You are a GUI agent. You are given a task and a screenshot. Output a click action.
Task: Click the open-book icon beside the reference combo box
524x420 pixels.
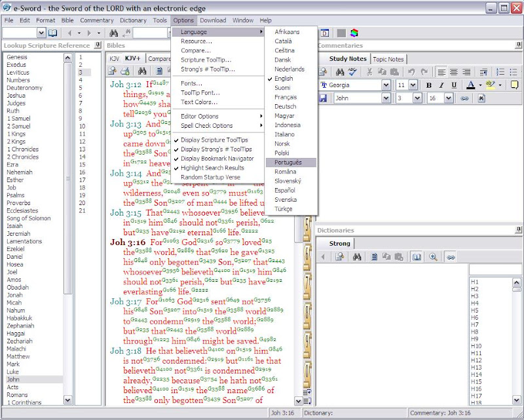click(x=52, y=33)
